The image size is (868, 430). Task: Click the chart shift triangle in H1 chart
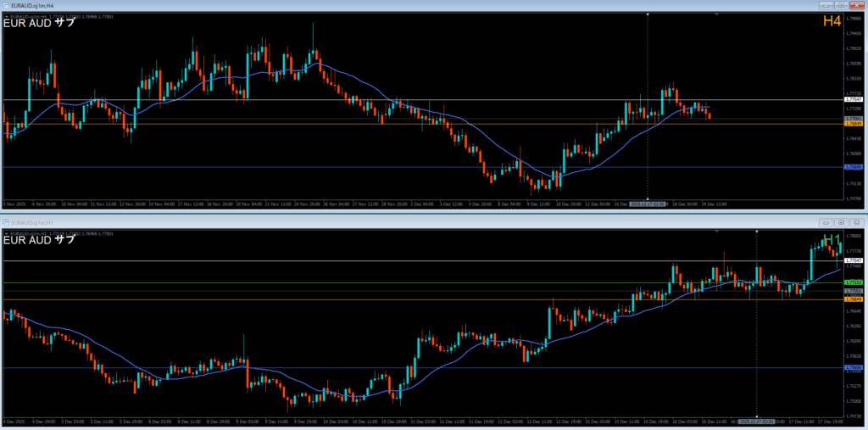pos(717,232)
